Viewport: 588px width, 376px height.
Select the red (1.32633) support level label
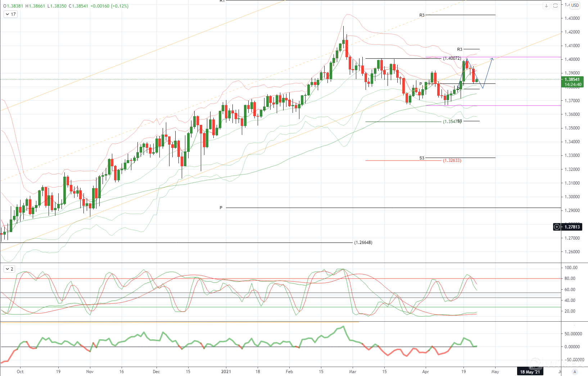point(452,160)
